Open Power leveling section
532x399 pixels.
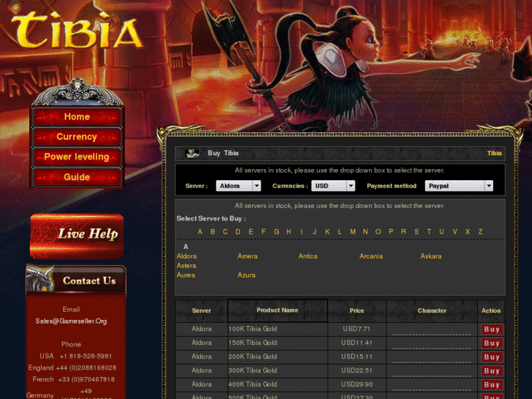(77, 157)
